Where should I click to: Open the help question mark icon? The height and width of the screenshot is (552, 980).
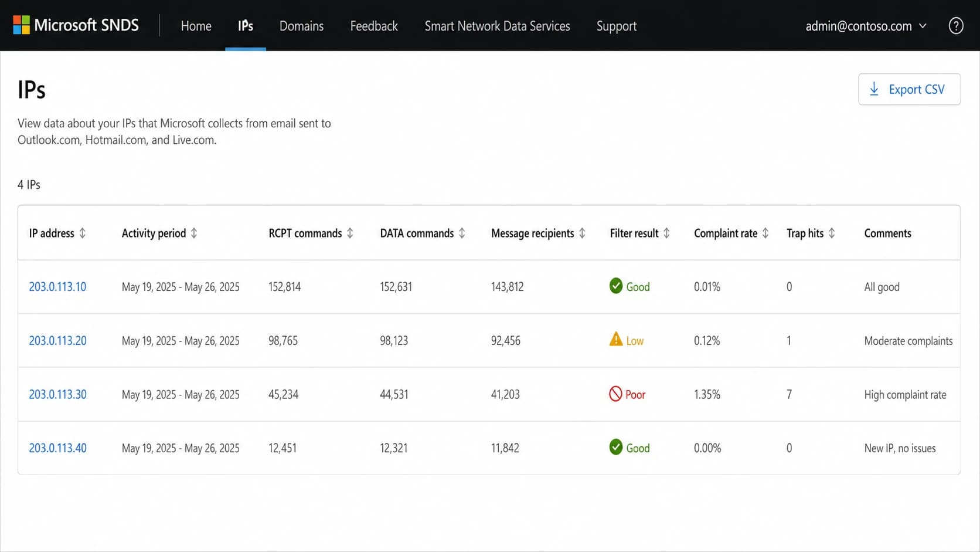point(955,26)
